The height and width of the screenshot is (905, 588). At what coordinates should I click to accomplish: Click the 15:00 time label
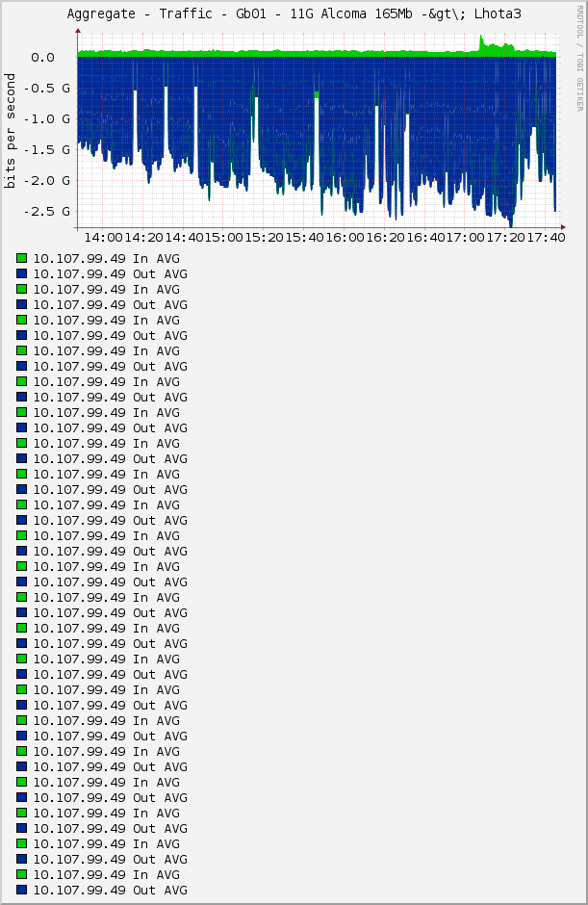point(224,238)
